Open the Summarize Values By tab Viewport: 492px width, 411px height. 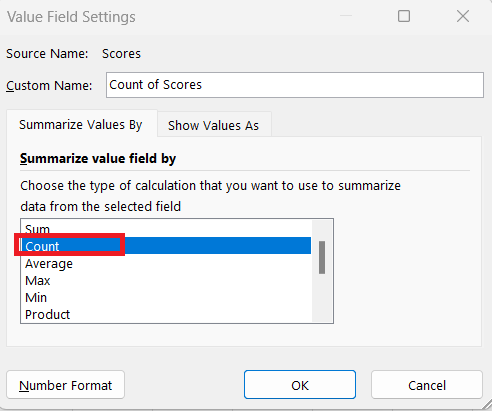(81, 124)
